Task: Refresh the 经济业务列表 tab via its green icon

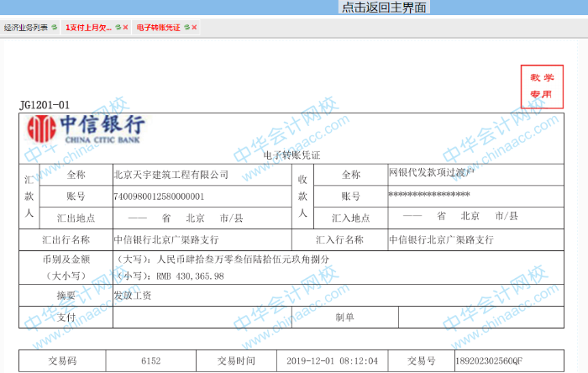Action: (x=55, y=28)
